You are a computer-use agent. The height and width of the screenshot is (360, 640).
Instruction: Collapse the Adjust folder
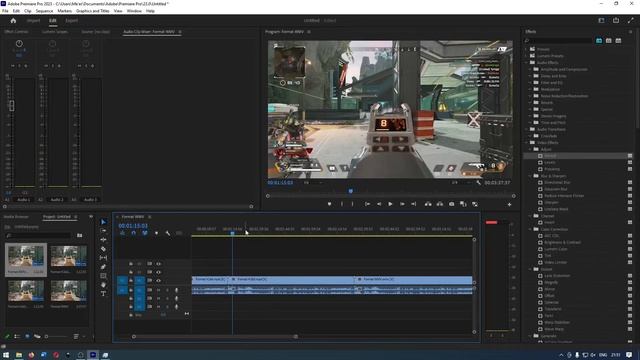point(531,149)
